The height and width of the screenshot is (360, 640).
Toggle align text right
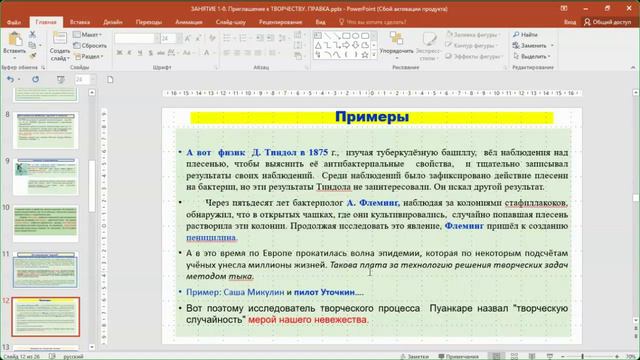tap(247, 53)
